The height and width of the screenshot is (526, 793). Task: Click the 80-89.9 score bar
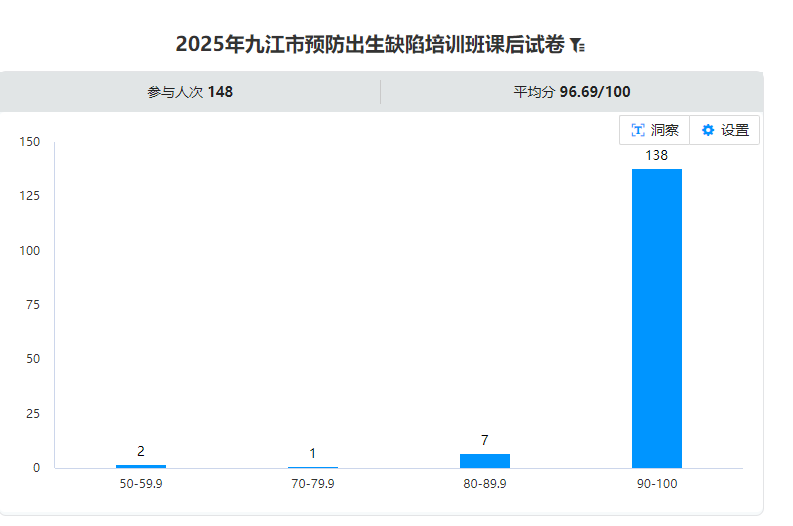point(485,460)
